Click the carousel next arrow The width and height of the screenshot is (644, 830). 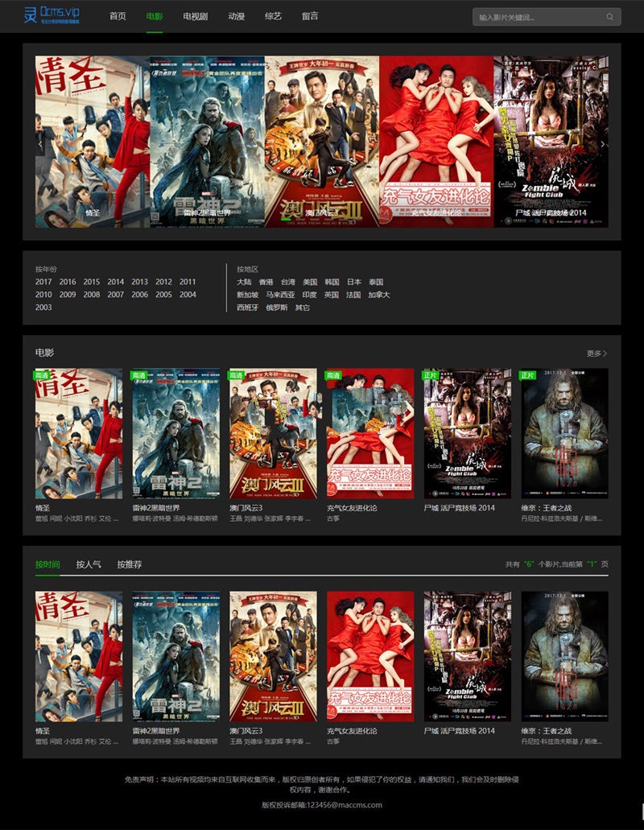(x=603, y=143)
